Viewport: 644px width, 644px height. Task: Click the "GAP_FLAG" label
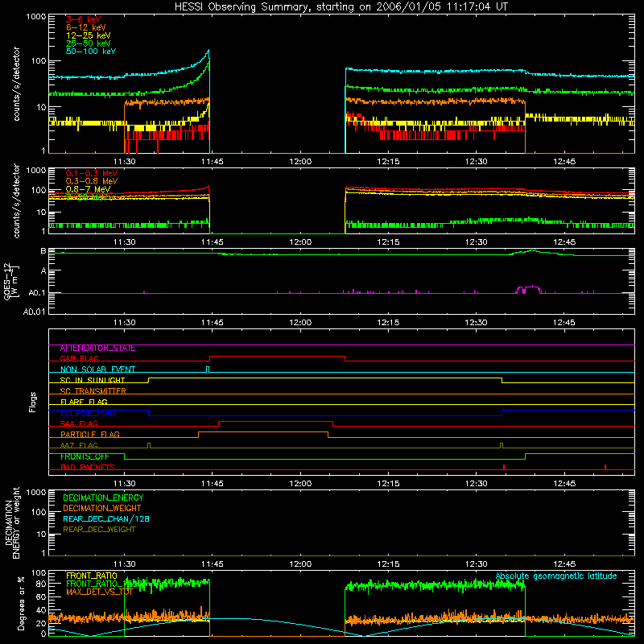pos(79,358)
